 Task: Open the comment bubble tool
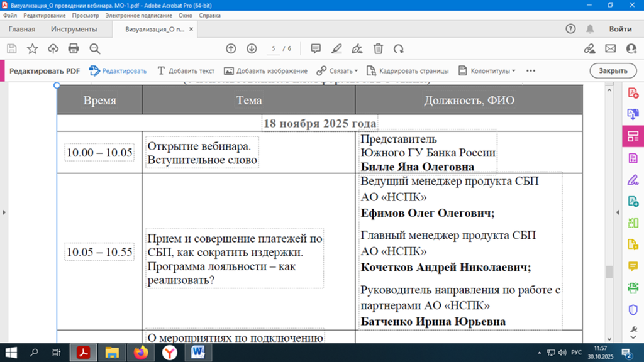click(x=316, y=48)
